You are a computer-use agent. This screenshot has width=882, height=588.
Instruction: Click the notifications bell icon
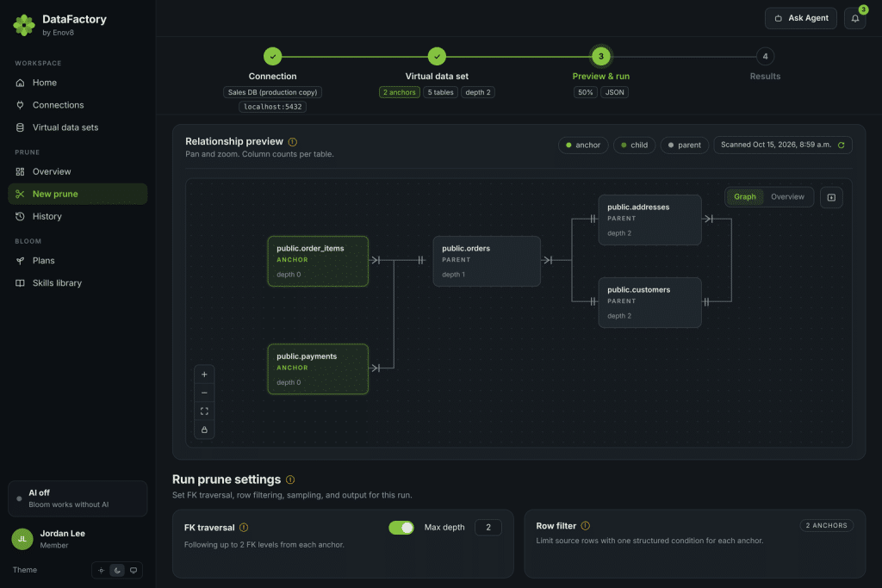point(854,19)
